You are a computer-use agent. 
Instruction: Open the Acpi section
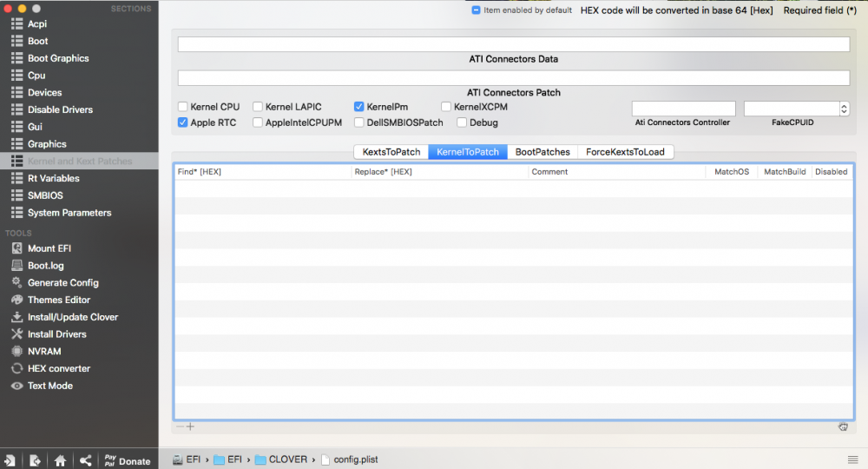[36, 23]
